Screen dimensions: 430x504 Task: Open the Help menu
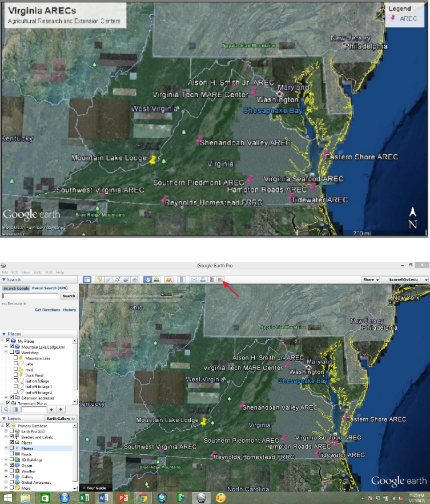click(x=60, y=272)
